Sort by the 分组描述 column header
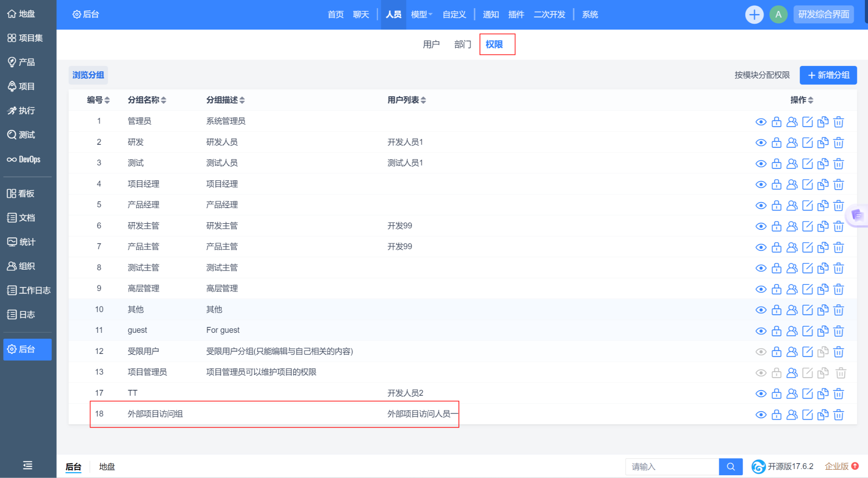 pyautogui.click(x=225, y=100)
